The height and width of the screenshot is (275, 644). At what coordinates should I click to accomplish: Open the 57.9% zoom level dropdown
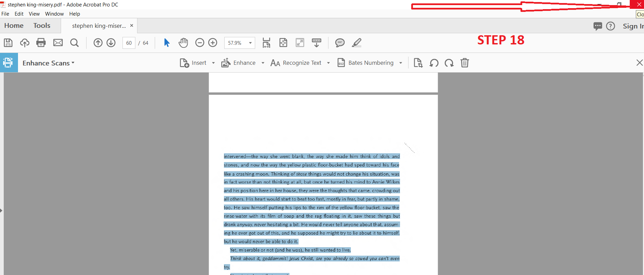(250, 43)
